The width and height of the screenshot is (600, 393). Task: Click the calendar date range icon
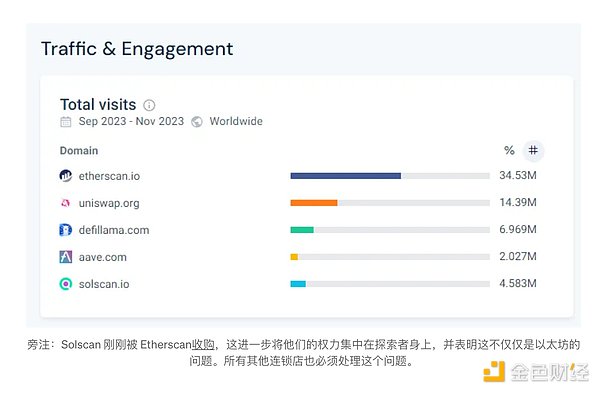coord(66,122)
